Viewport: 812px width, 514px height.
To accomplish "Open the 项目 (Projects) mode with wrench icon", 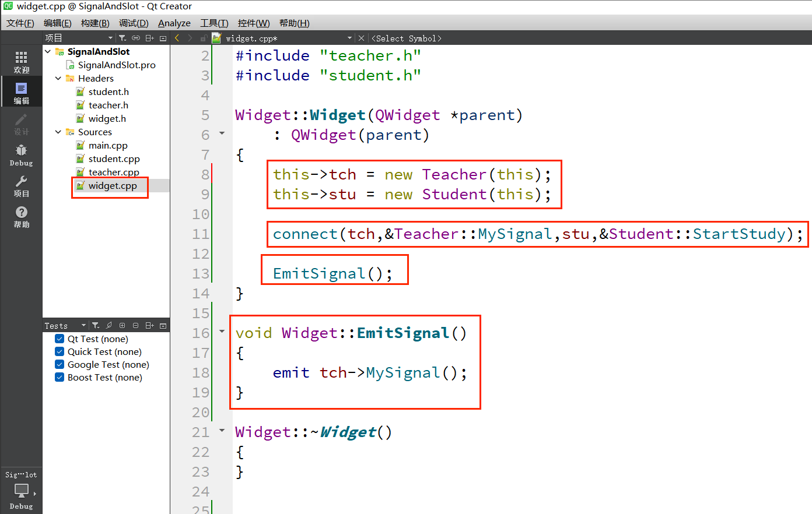I will [21, 185].
